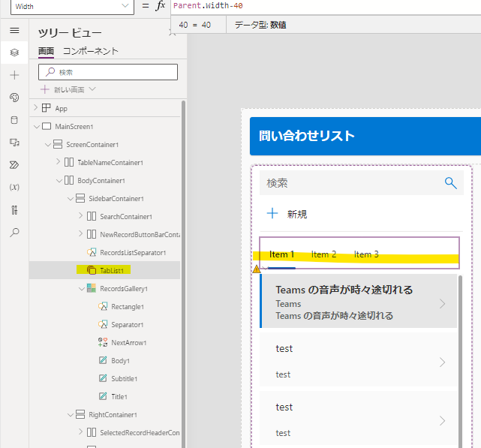
Task: Expand the TableNameContainer1 node
Action: [x=59, y=161]
